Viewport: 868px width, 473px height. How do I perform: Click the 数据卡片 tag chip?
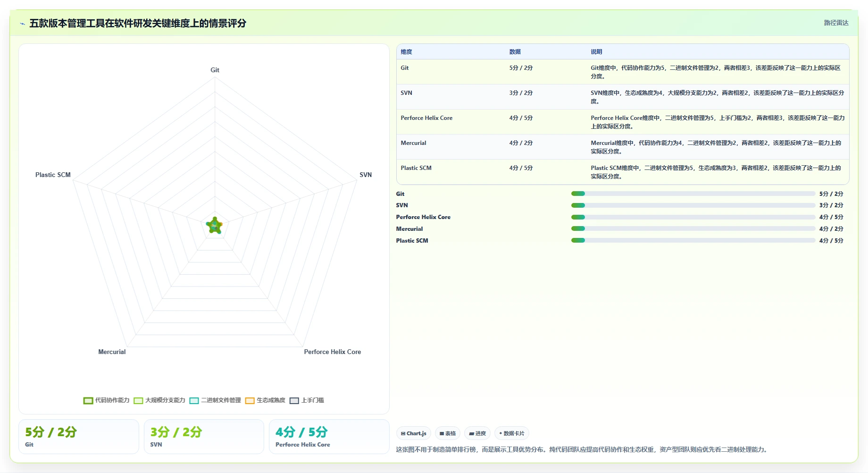(x=512, y=433)
